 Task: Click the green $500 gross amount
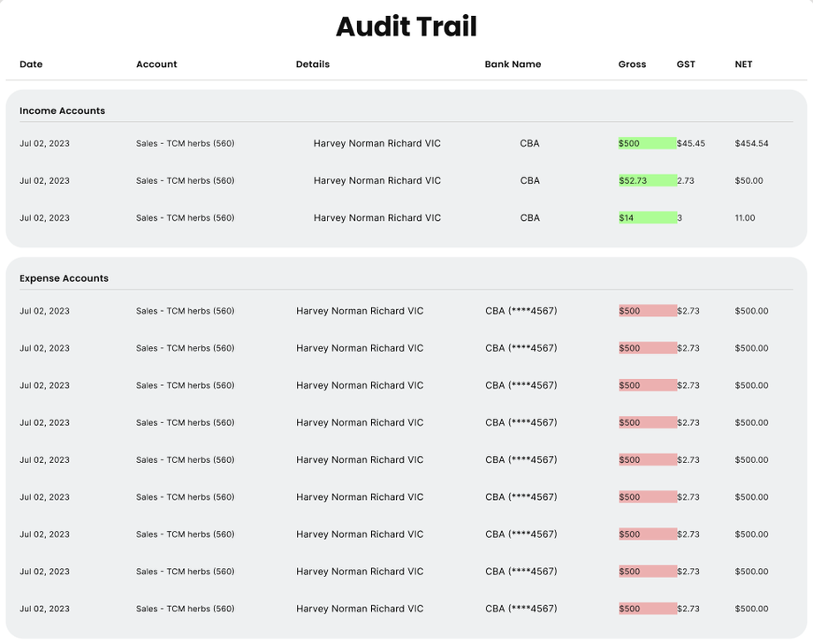(x=630, y=143)
